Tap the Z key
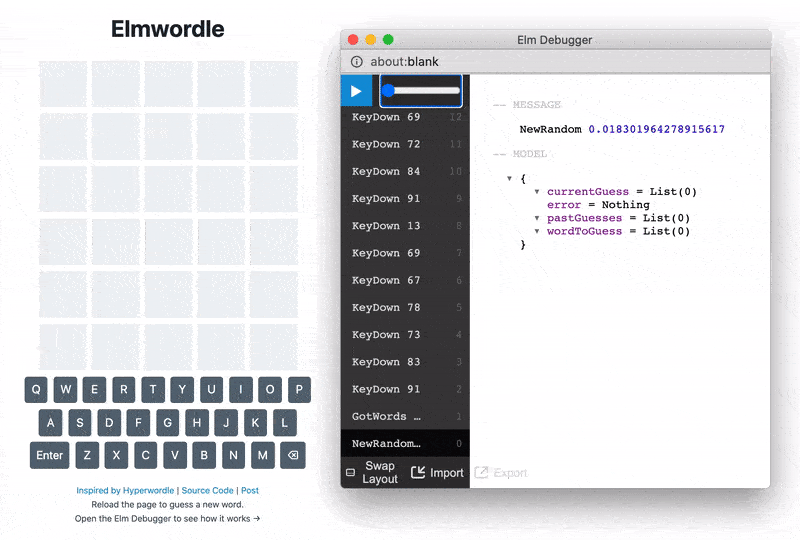The width and height of the screenshot is (800, 540). (x=87, y=455)
